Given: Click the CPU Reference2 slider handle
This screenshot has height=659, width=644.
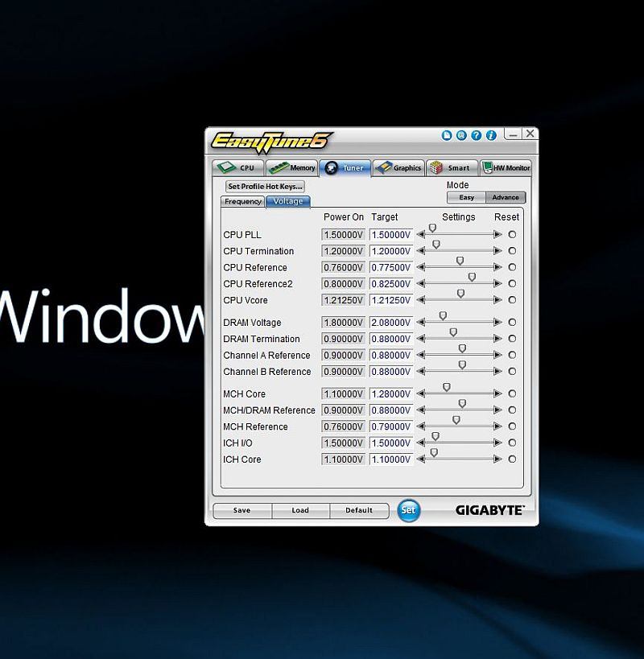Looking at the screenshot, I should [x=472, y=277].
